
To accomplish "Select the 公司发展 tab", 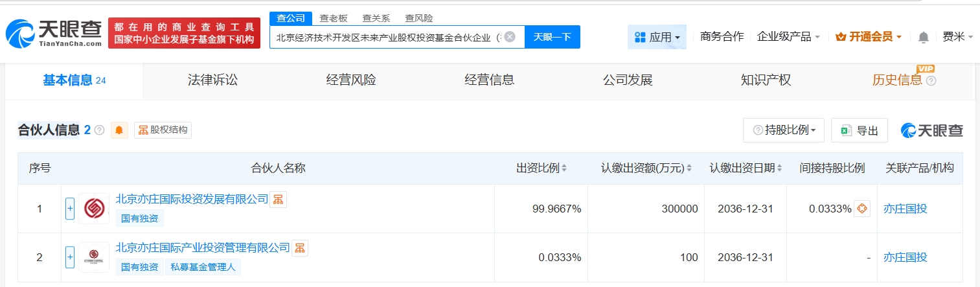I will [x=628, y=81].
